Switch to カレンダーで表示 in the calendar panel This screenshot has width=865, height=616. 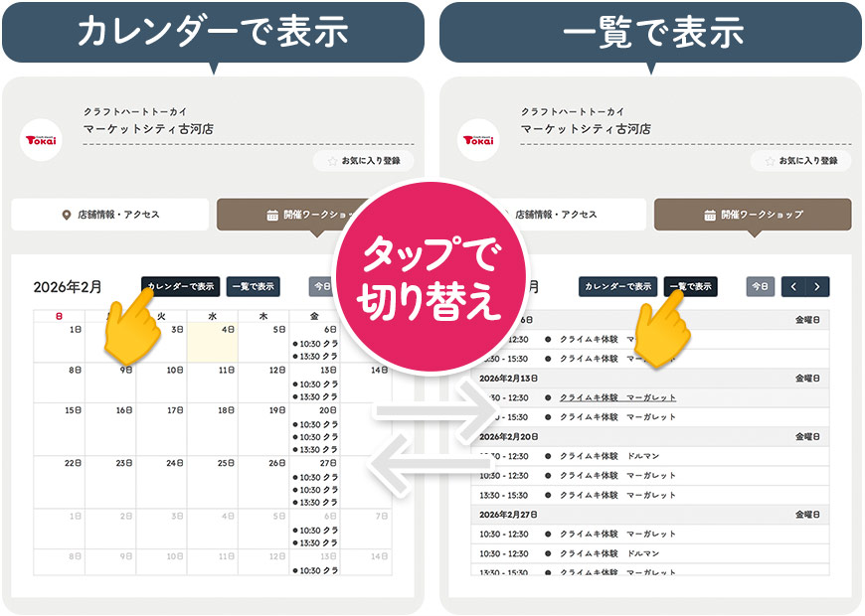180,286
